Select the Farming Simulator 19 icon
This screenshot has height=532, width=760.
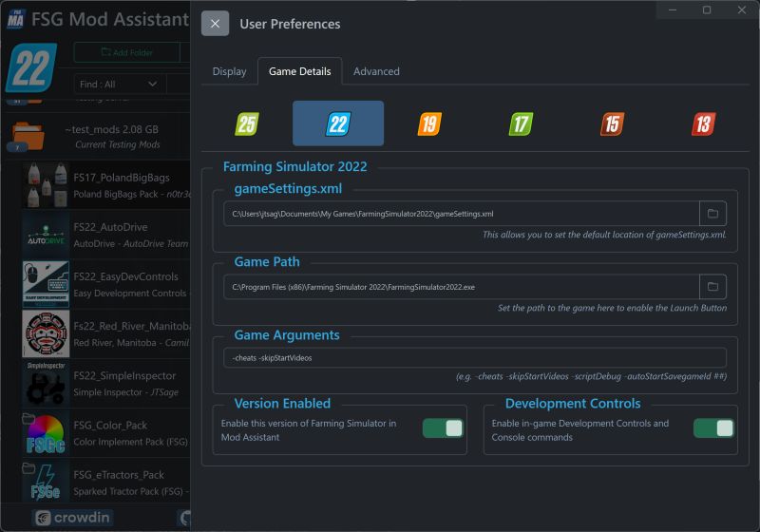[429, 123]
